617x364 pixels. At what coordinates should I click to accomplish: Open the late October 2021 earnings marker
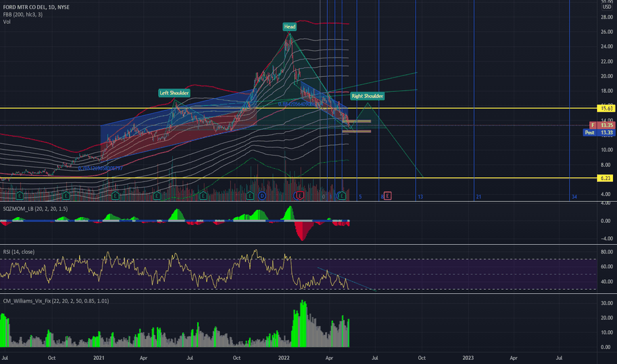[250, 196]
